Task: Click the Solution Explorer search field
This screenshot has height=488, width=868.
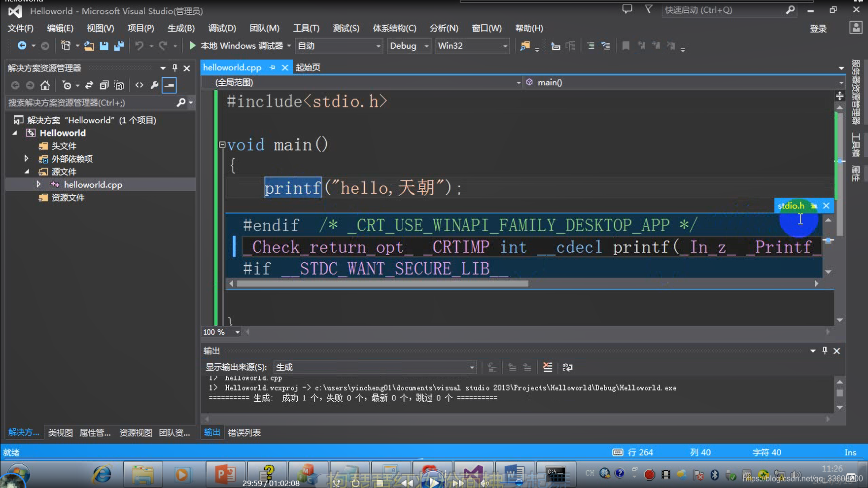Action: point(91,103)
